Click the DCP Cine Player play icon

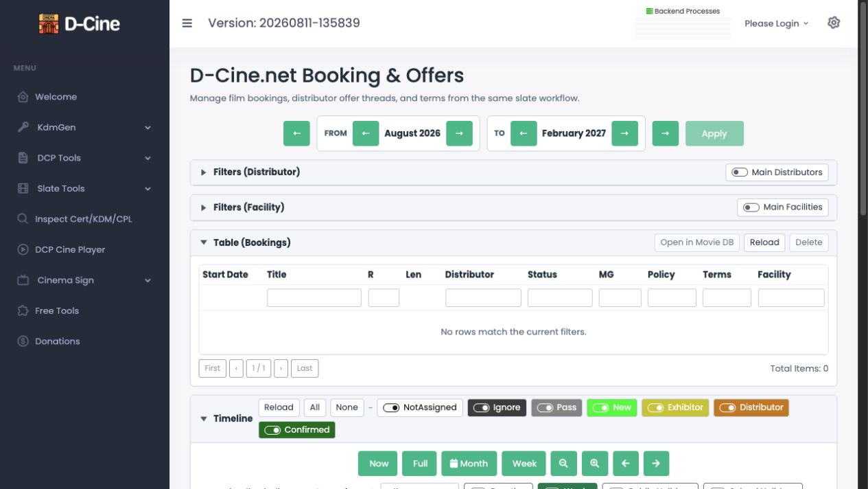[x=23, y=249]
